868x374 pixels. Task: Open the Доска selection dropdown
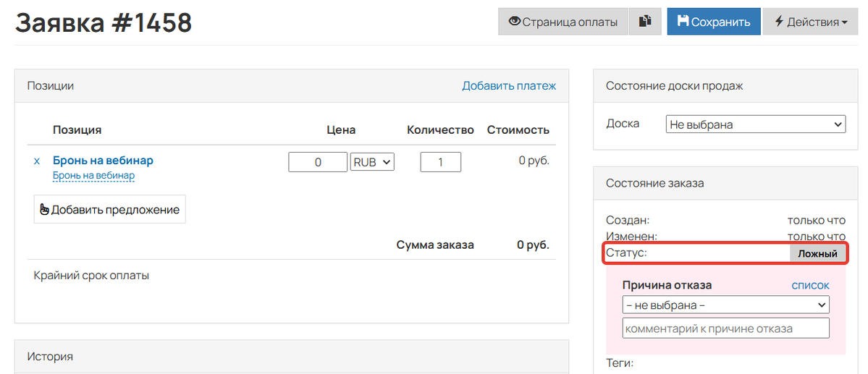pos(756,124)
